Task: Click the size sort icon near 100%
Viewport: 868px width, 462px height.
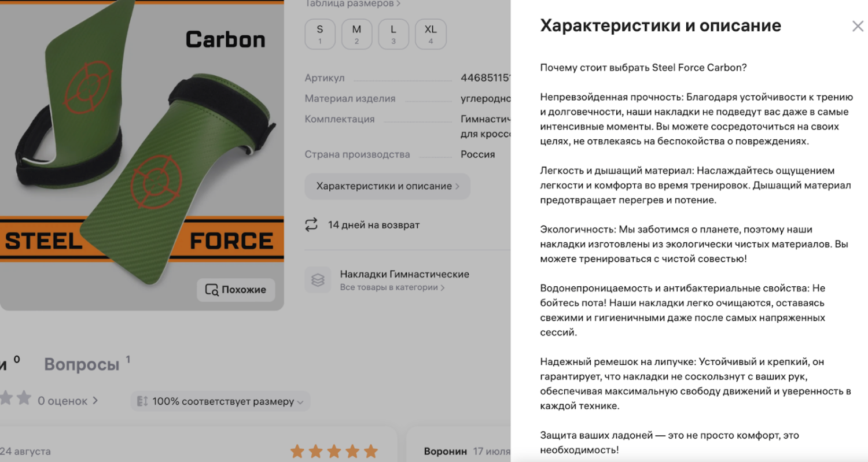Action: (x=142, y=401)
